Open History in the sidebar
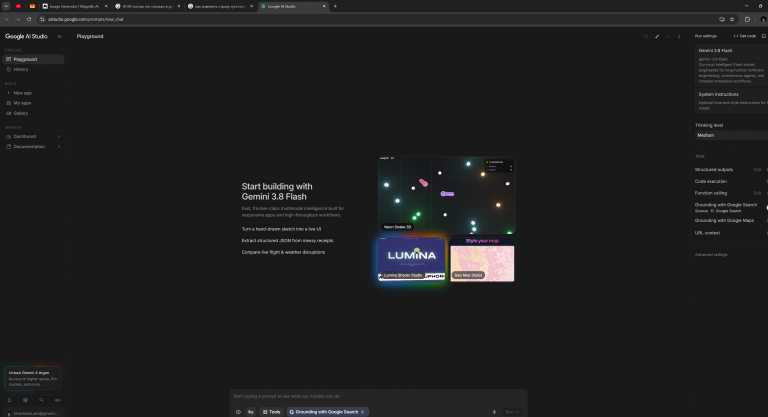Image resolution: width=768 pixels, height=417 pixels. pos(33,70)
